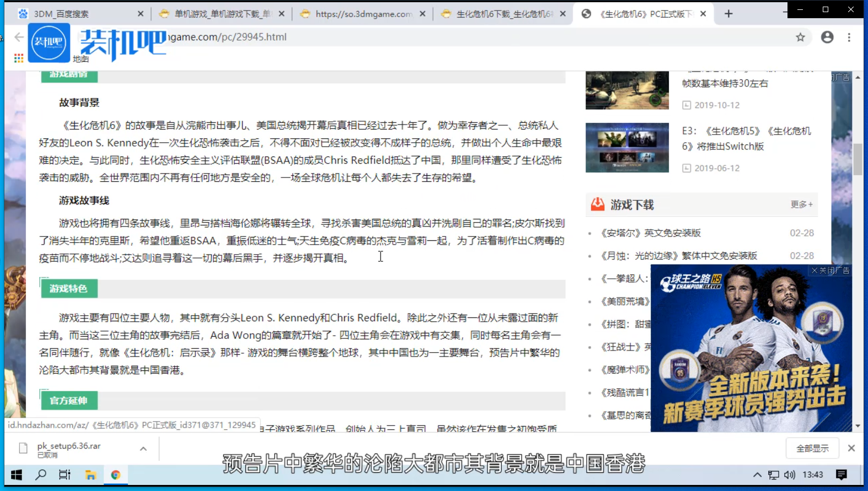Image resolution: width=868 pixels, height=491 pixels.
Task: Open File Explorer from the taskbar
Action: 90,475
